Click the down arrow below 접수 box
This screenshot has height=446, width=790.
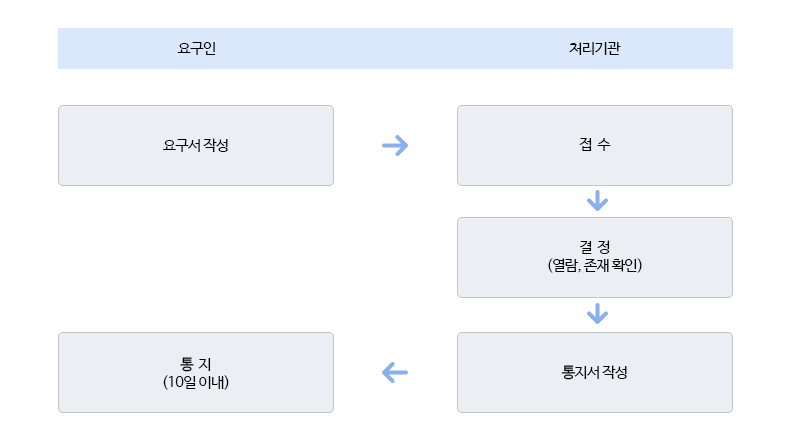tap(597, 201)
